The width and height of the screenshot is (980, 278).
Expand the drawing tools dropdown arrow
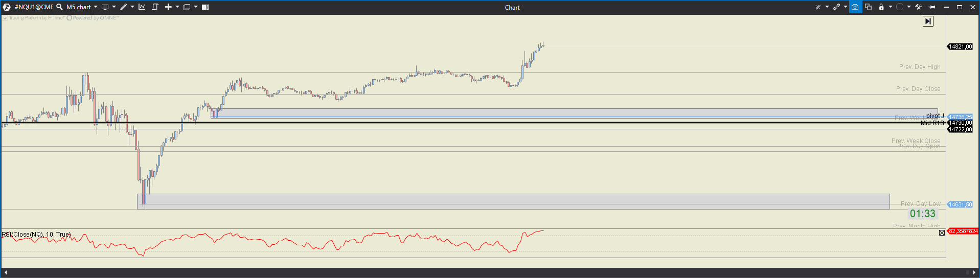[x=132, y=7]
